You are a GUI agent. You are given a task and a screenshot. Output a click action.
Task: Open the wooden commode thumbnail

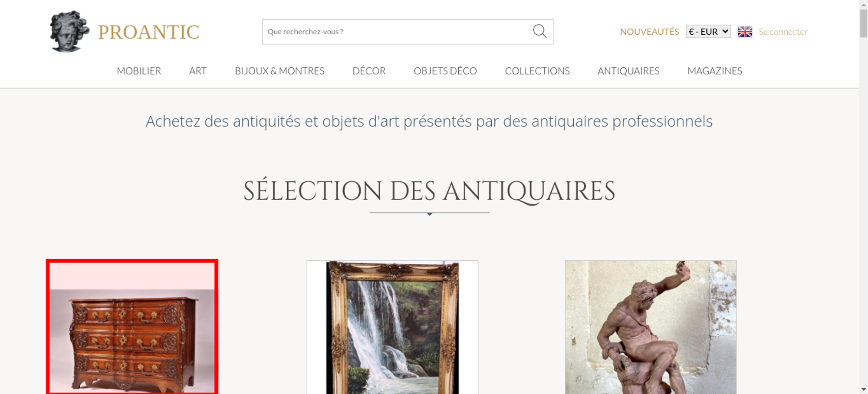[132, 327]
